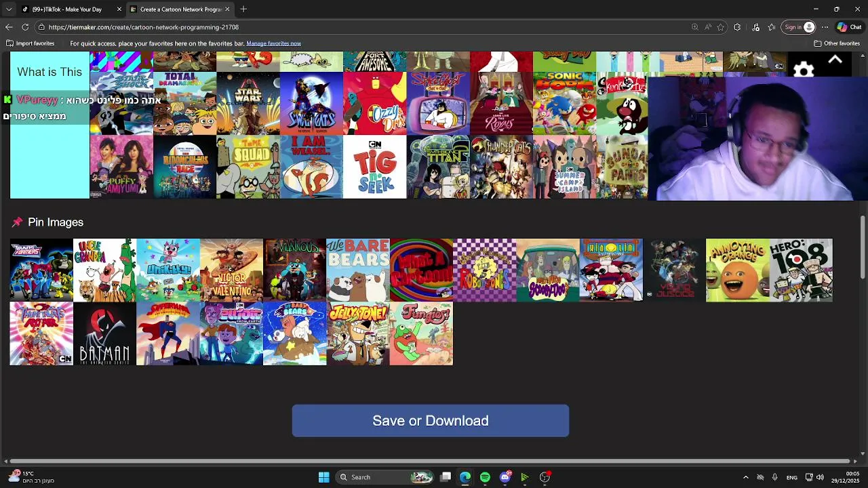Screen dimensions: 868x488
Task: Select the Young Justice thumbnail
Action: 674,270
